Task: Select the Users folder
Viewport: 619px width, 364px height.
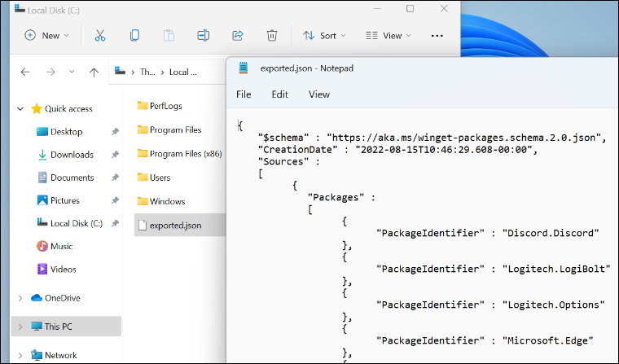Action: 154,178
